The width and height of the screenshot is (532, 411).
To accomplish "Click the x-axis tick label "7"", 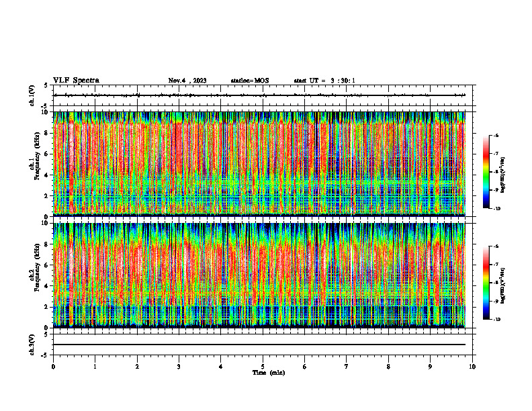I will click(347, 367).
